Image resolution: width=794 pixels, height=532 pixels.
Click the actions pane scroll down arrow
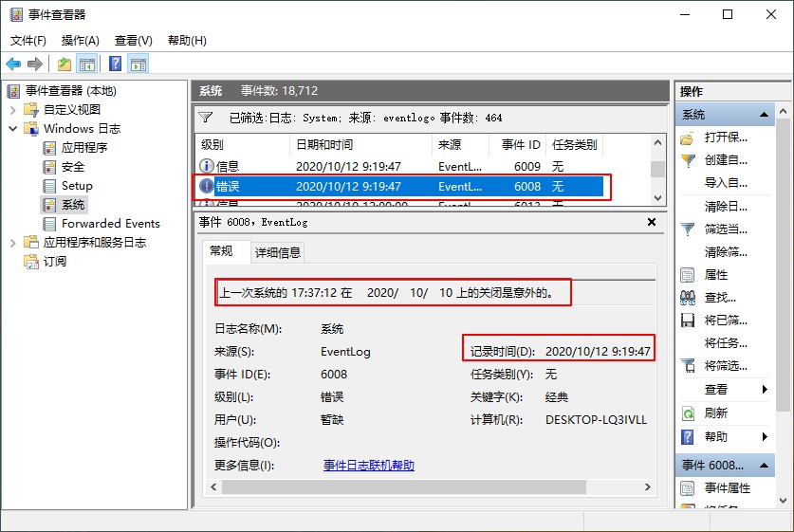[783, 501]
